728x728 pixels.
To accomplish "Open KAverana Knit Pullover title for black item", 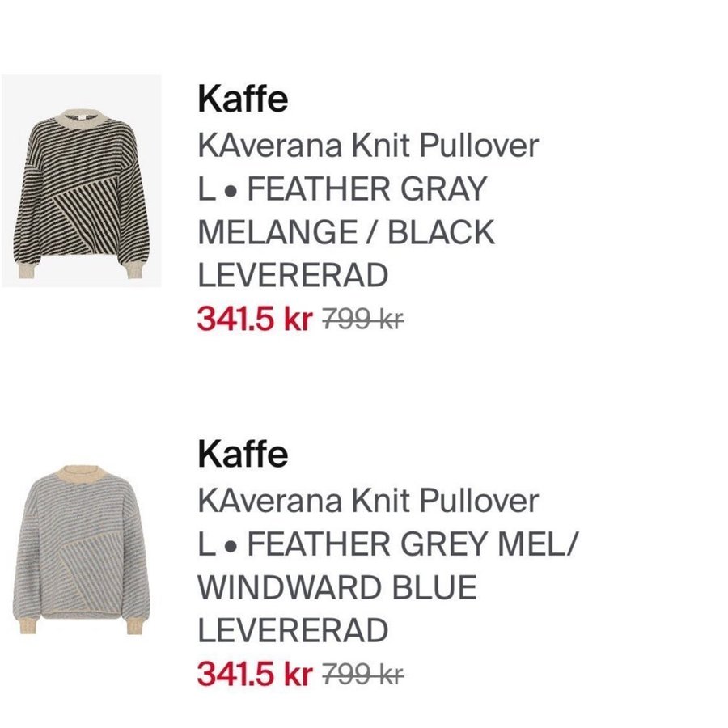I will 368,146.
